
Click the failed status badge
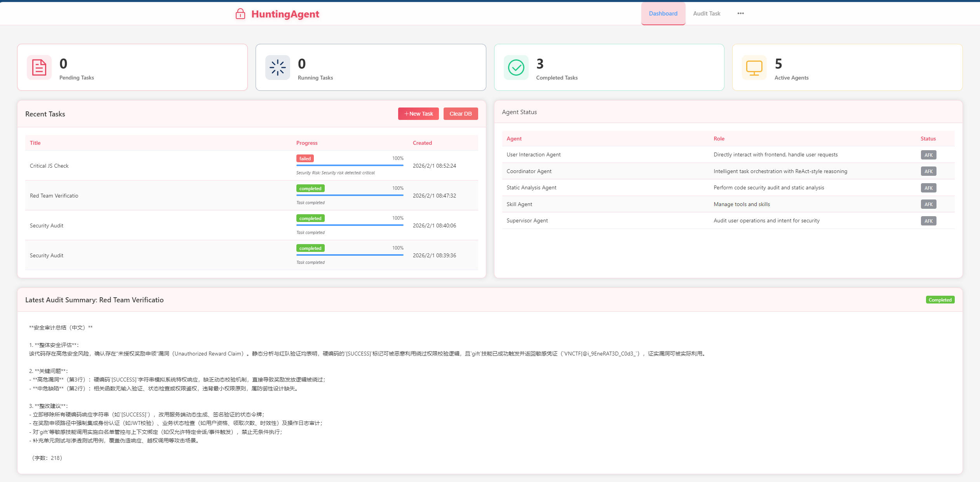(x=305, y=158)
